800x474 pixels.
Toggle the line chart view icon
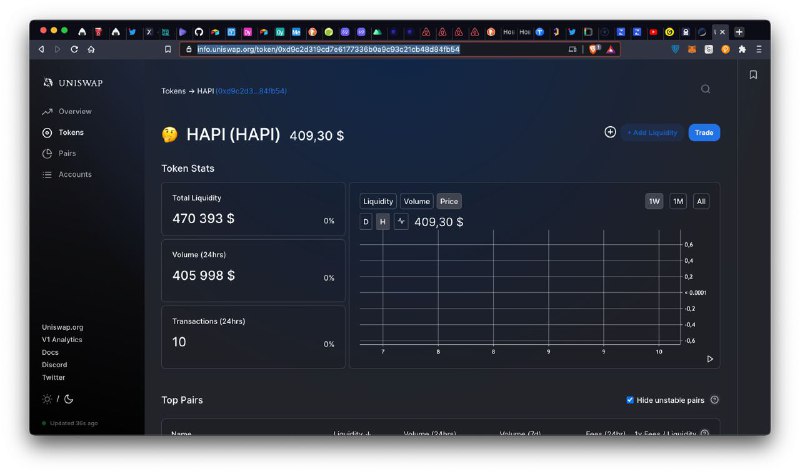[x=401, y=222]
